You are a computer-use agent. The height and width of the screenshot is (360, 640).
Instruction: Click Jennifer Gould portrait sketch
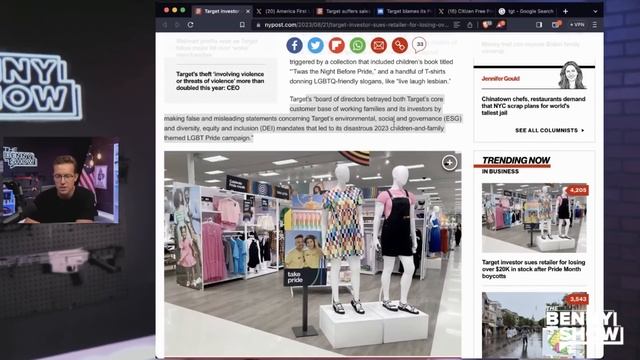[572, 75]
